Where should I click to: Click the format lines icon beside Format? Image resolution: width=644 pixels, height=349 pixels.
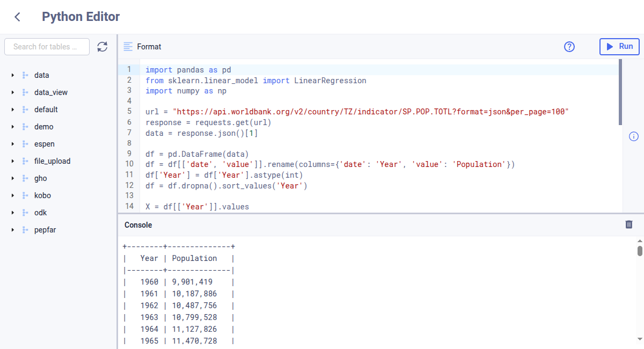(128, 47)
